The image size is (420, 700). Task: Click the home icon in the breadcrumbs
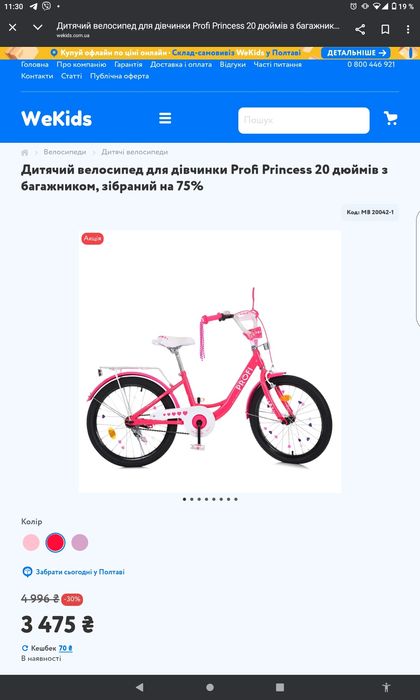click(25, 153)
